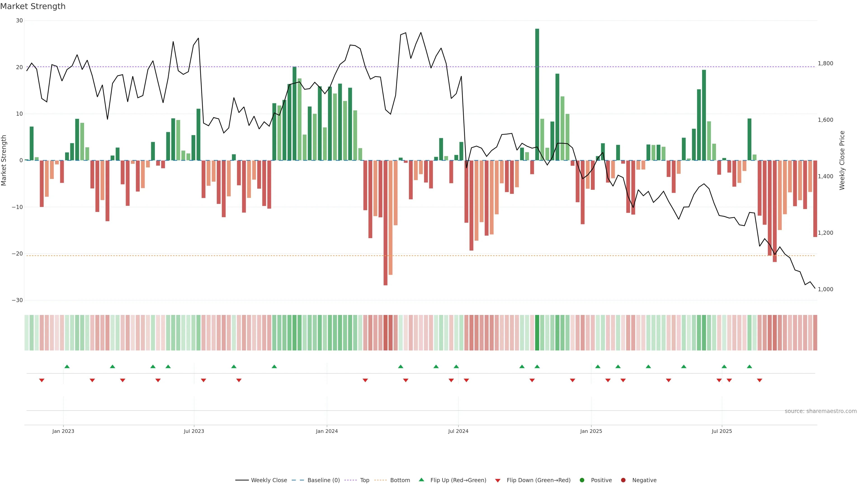Click the darkest green heatmap strip cell
The image size is (868, 488).
click(x=537, y=332)
